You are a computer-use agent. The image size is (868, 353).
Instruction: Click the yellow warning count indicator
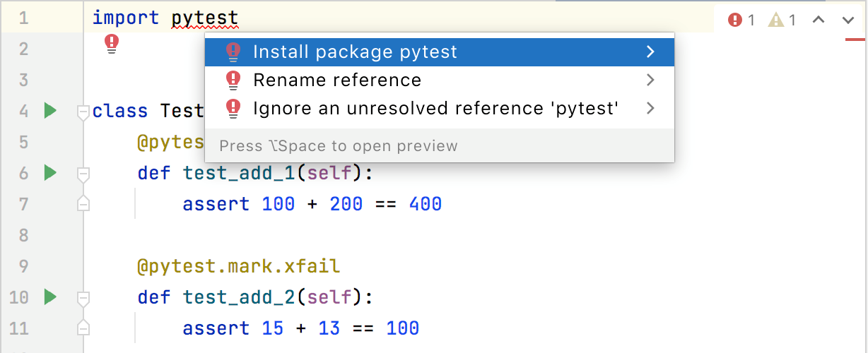(x=782, y=20)
